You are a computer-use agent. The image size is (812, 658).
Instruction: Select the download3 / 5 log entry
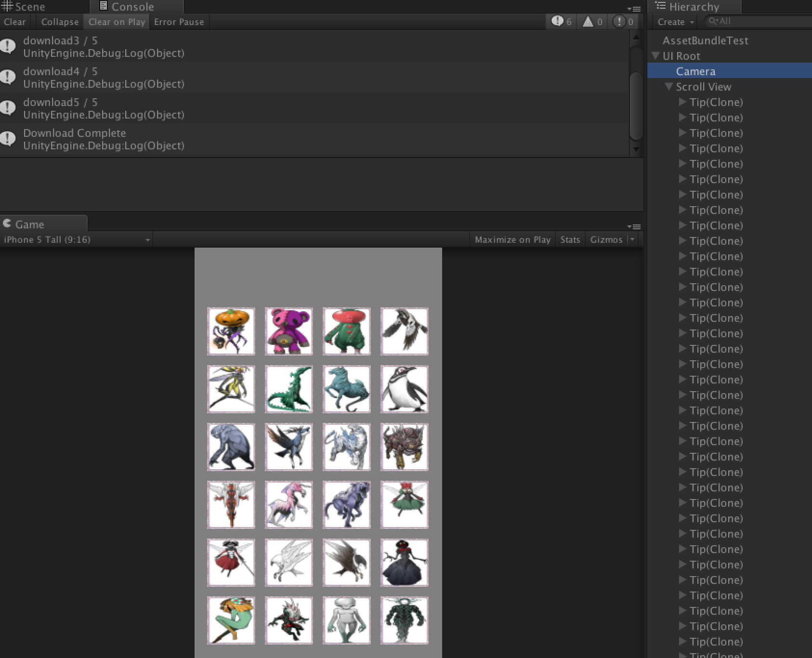[x=314, y=46]
